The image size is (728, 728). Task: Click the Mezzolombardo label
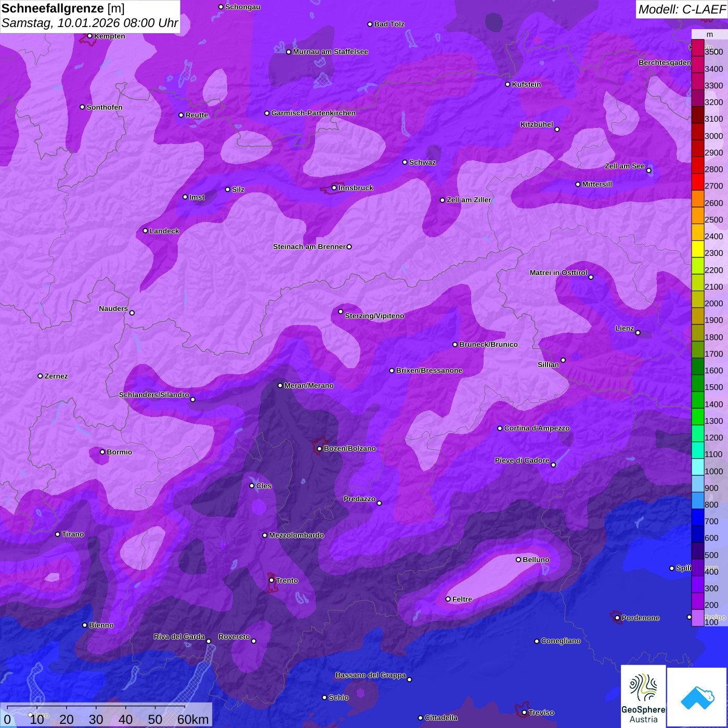coord(296,535)
